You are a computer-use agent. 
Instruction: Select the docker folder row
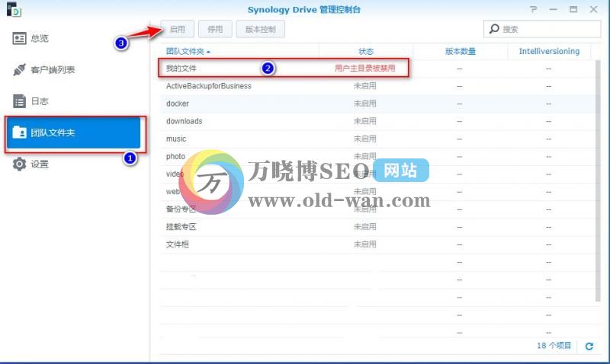(x=377, y=104)
